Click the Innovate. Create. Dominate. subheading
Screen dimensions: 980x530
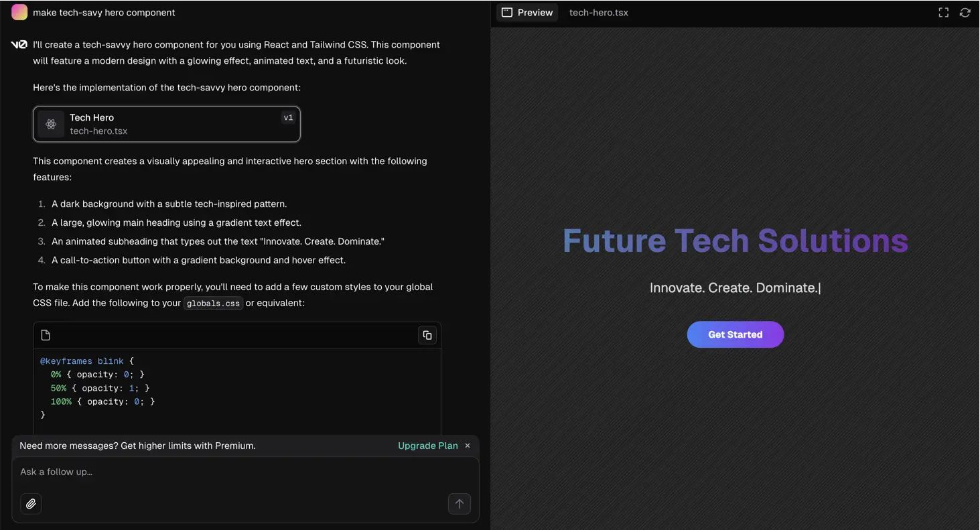pos(733,288)
